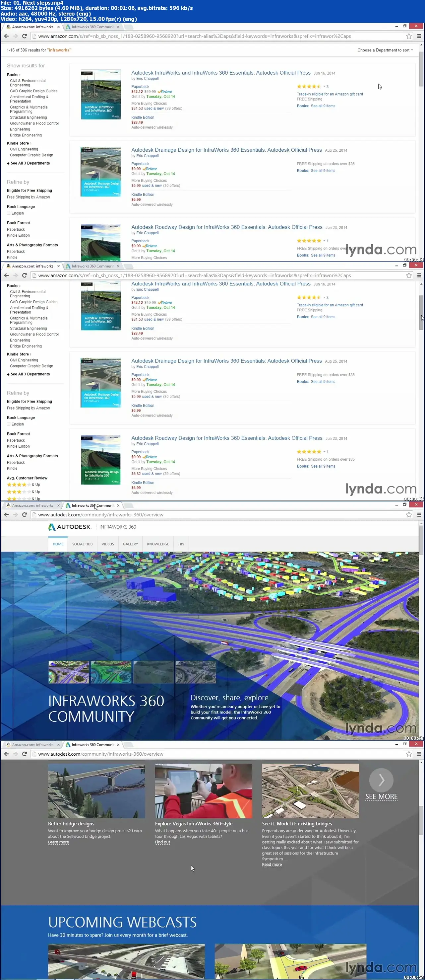Open 'Explore Vegas InfraWorks 360-style' heading
Image resolution: width=425 pixels, height=980 pixels.
coord(194,824)
